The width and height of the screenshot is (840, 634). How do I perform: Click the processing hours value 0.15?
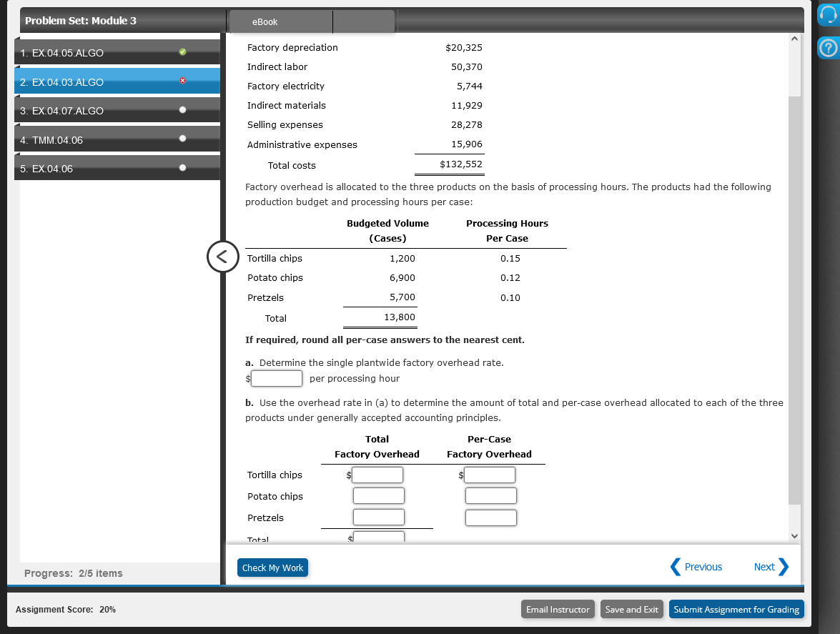[x=510, y=259]
